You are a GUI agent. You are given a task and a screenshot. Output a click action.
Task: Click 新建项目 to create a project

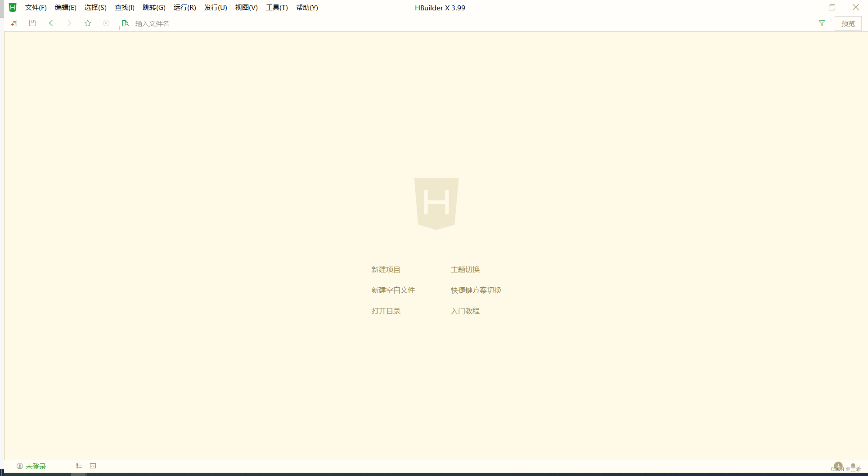386,269
